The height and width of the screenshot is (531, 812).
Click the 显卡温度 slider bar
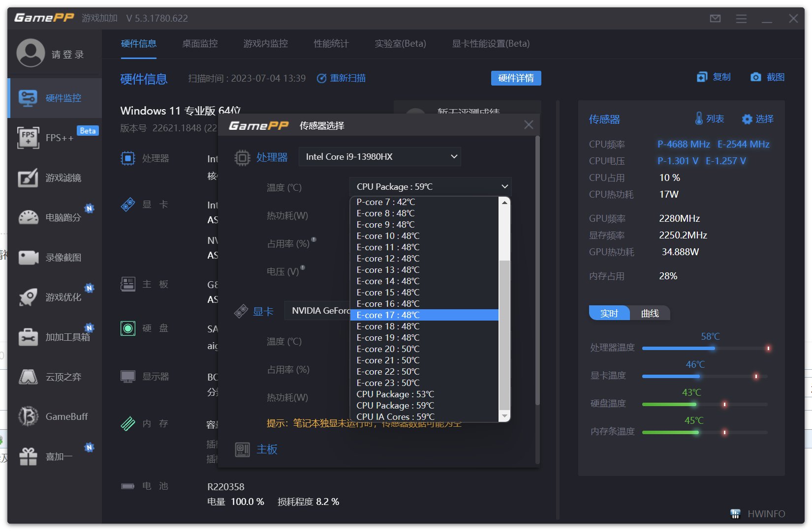point(705,376)
